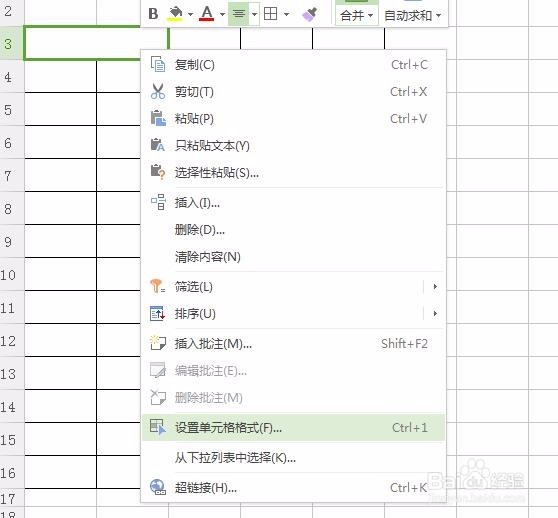Screen dimensions: 558x518
Task: Open the alignment dropdown arrow
Action: tap(254, 14)
